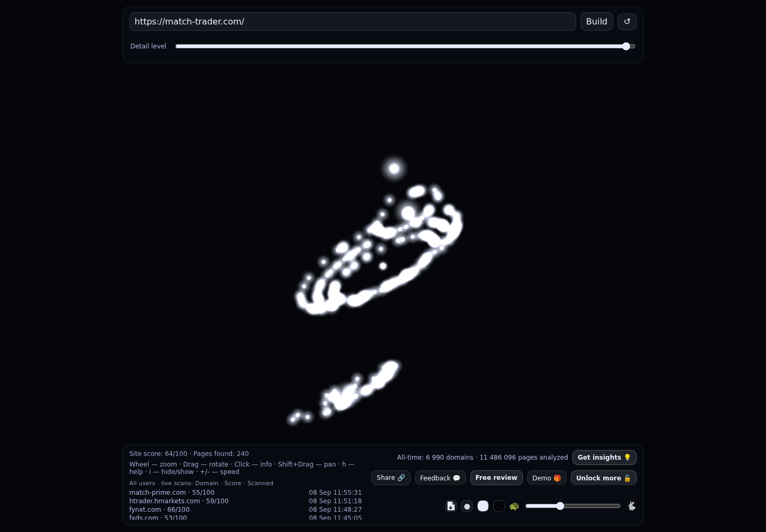
Task: Click timestamp 08 Sep 11:55:31
Action: coord(335,493)
